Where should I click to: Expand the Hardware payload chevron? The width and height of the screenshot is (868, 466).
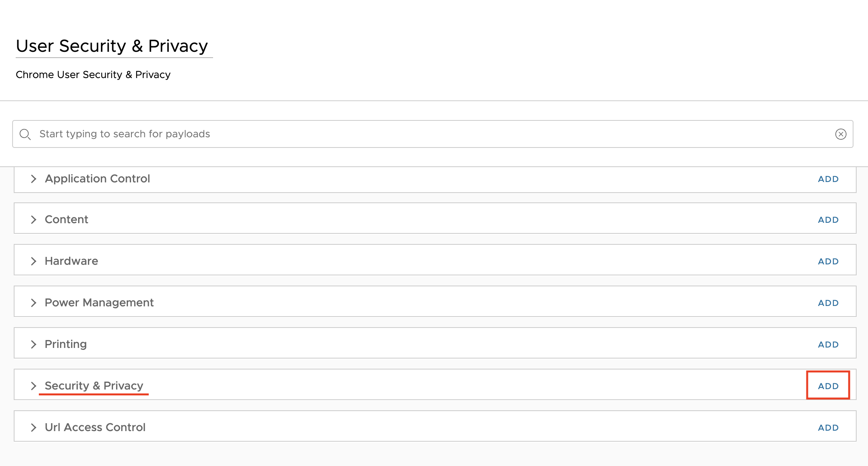pos(34,261)
